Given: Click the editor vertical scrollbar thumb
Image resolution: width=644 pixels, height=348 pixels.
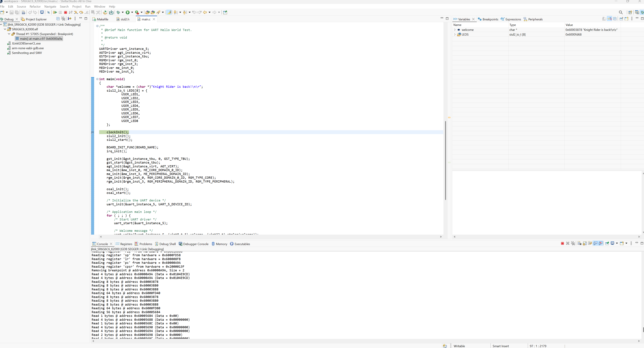Looking at the screenshot, I should [x=445, y=160].
